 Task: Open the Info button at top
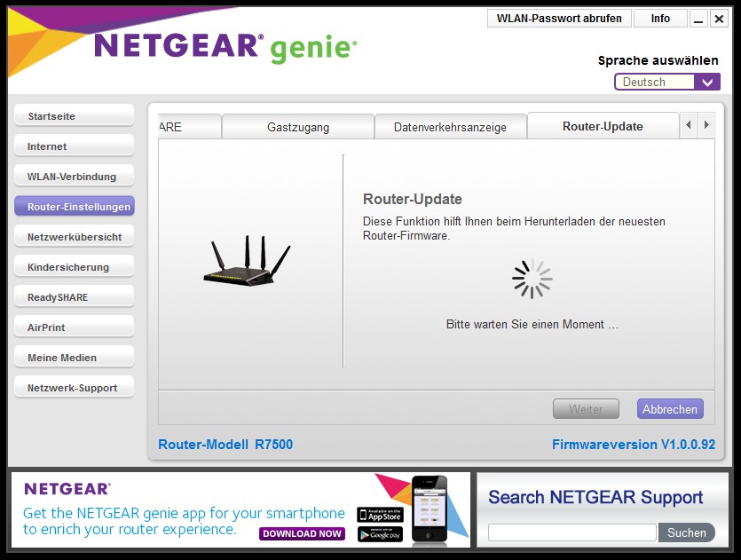point(660,19)
